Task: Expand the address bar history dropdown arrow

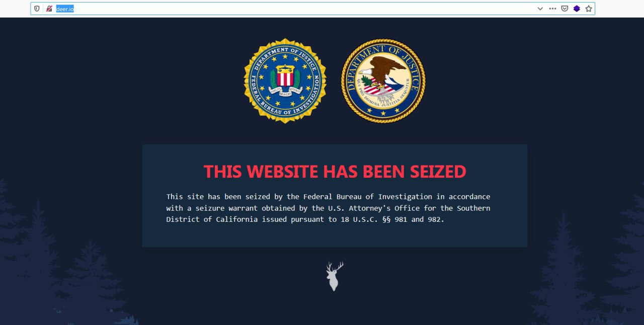Action: (540, 9)
